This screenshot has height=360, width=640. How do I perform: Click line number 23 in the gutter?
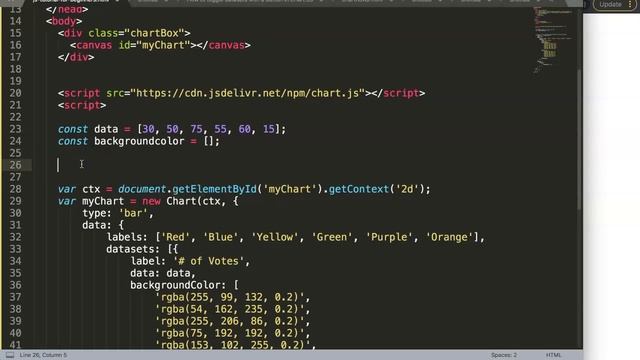click(15, 129)
